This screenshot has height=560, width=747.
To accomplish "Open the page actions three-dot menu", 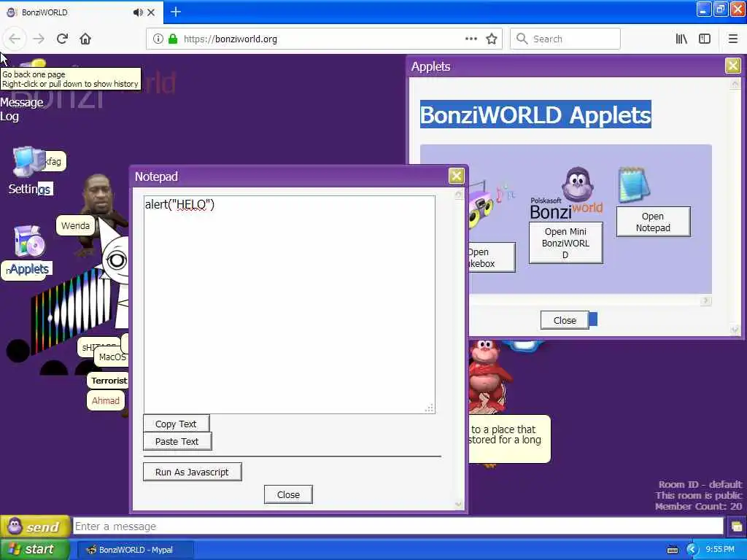I will pos(471,39).
